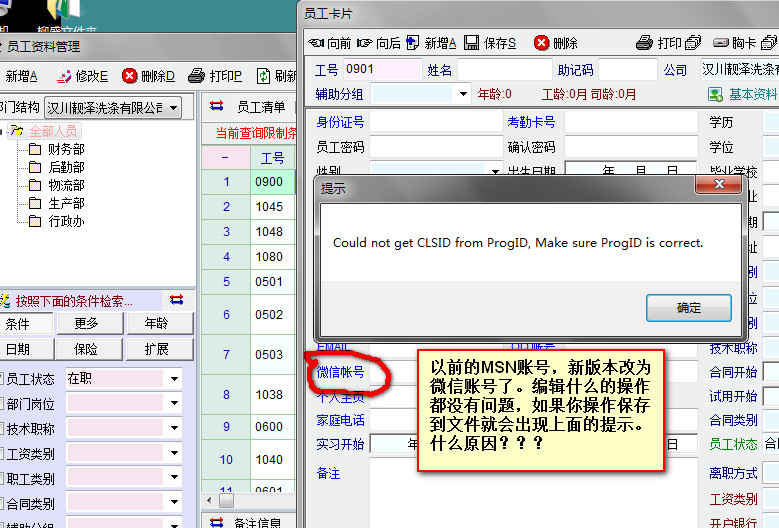Open the company dropdown showing 汉川靓泽洗涤有限公司
This screenshot has width=779, height=528.
point(174,107)
